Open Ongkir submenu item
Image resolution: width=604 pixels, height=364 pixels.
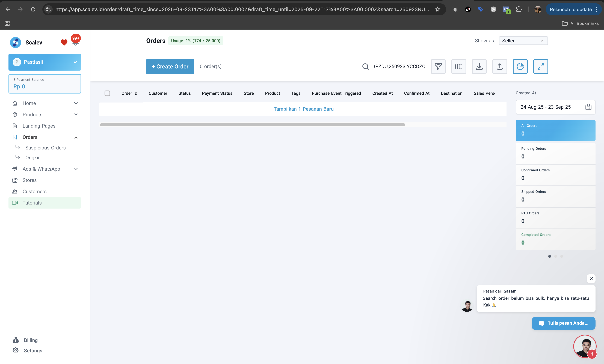click(x=32, y=158)
